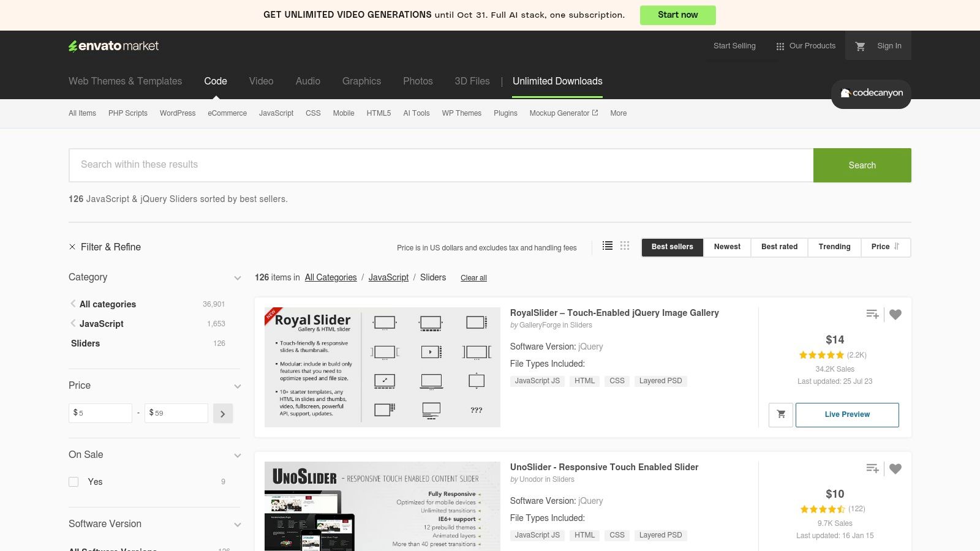Collapse the Price filter section

click(x=238, y=386)
